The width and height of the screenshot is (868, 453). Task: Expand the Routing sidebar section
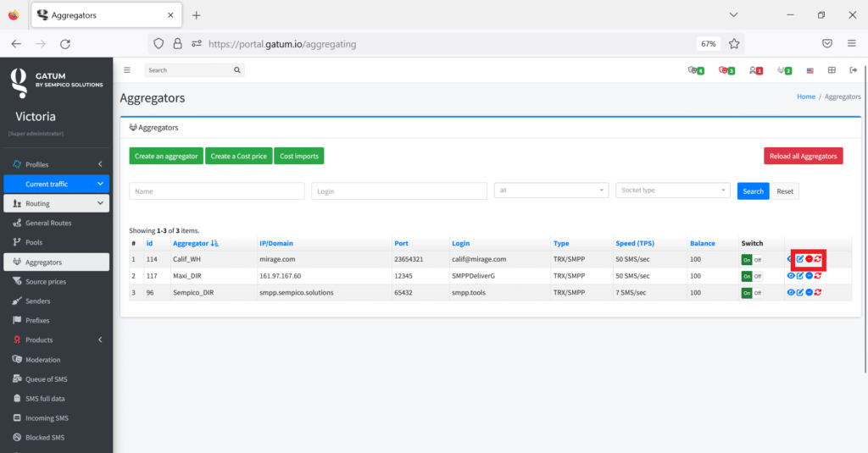point(56,203)
